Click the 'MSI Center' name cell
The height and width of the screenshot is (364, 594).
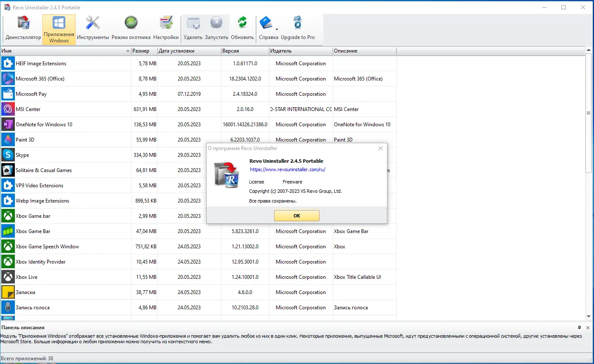tap(28, 109)
